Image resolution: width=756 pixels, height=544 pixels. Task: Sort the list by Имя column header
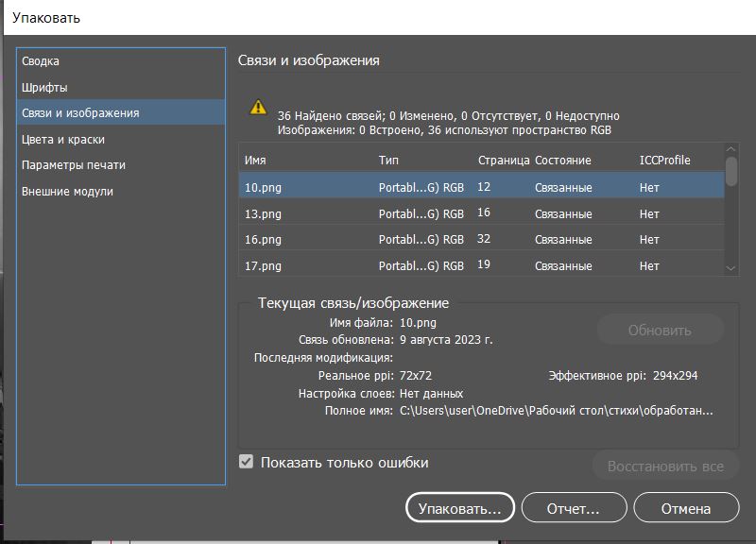coord(255,160)
